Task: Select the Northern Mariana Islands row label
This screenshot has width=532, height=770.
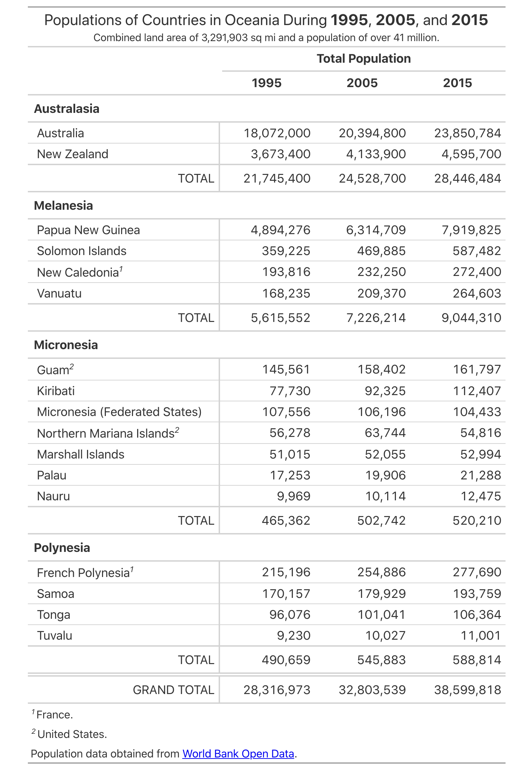Action: pyautogui.click(x=105, y=433)
